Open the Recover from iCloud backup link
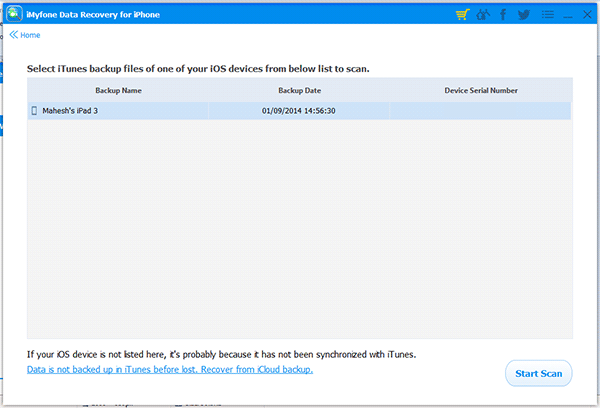This screenshot has width=600, height=408. coord(170,369)
